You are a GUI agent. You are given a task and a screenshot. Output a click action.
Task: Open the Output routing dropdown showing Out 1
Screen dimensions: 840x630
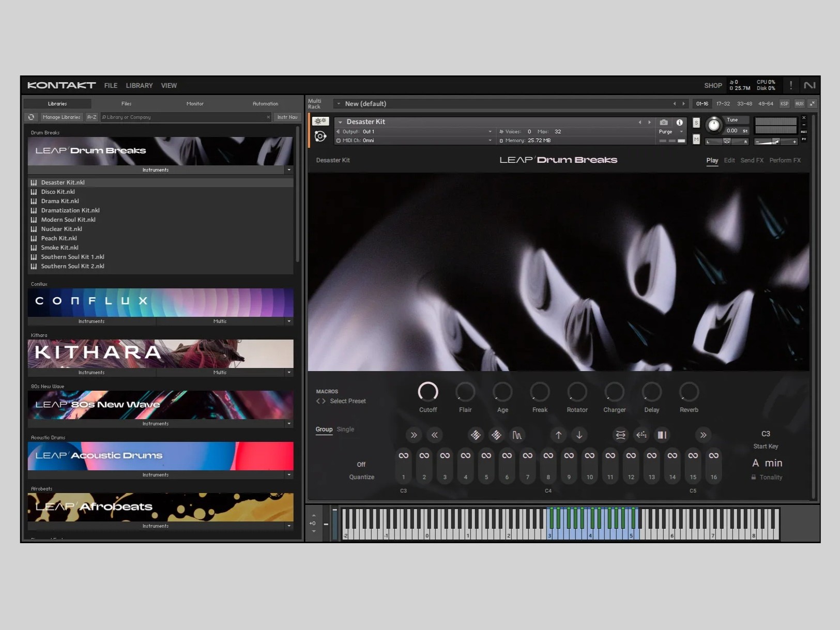pyautogui.click(x=414, y=131)
